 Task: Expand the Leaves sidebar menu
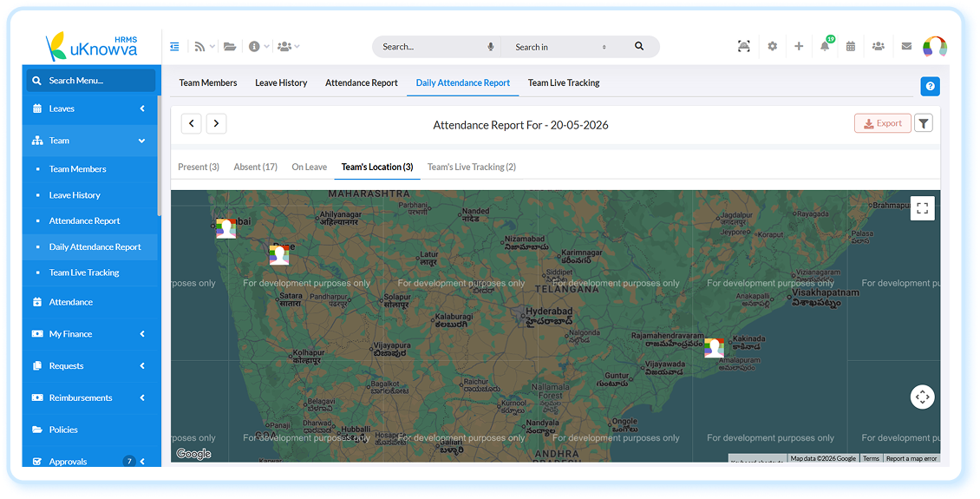pos(90,108)
